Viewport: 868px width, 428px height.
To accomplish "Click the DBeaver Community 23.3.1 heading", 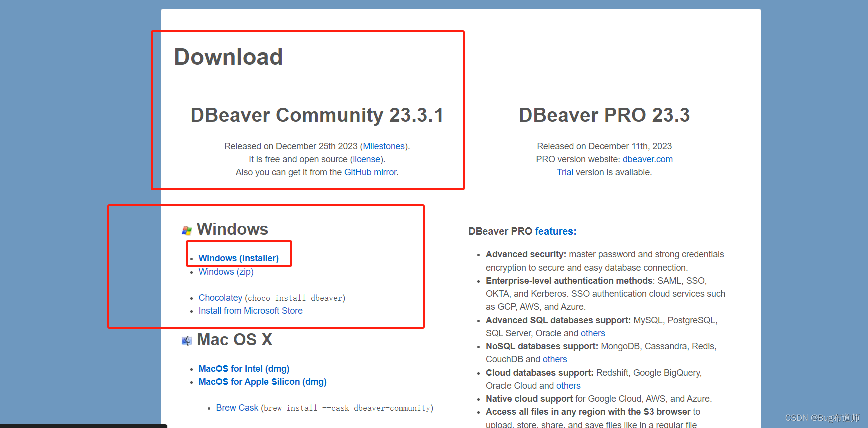I will [317, 115].
